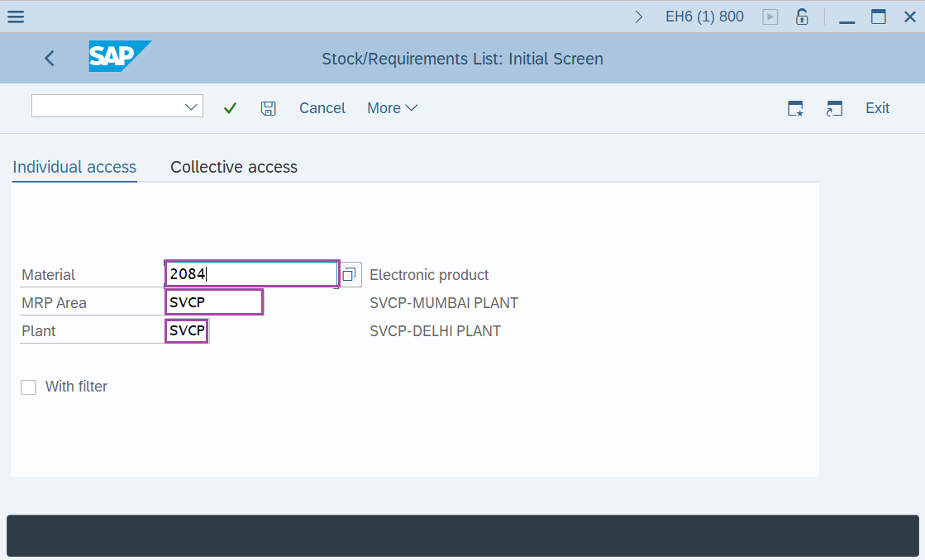
Task: Click the add-to-favorites window icon near Exit
Action: [x=794, y=107]
